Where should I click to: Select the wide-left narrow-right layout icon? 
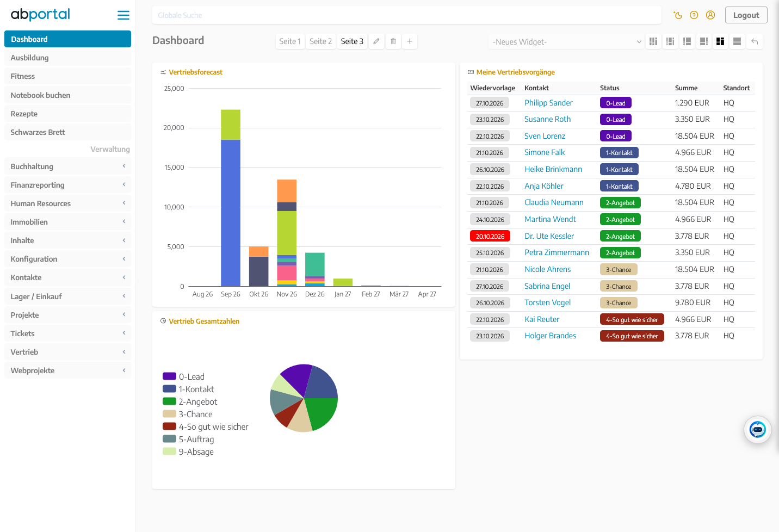point(704,41)
